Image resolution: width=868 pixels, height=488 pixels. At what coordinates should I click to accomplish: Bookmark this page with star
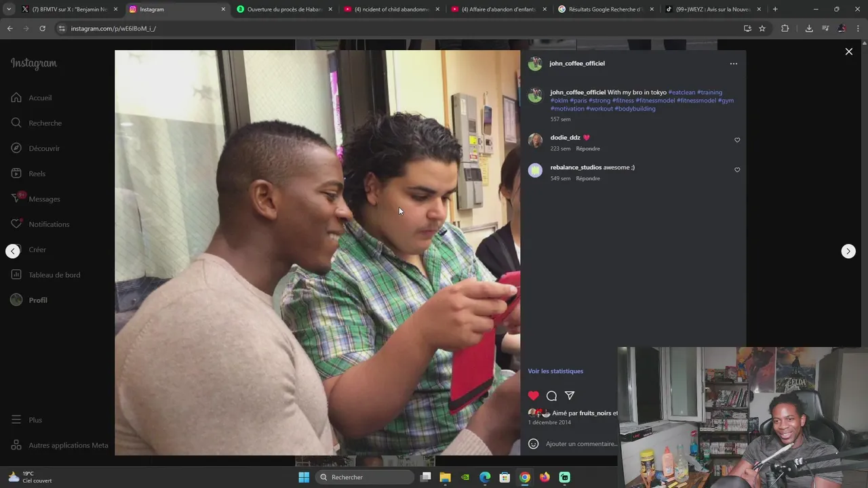[762, 28]
